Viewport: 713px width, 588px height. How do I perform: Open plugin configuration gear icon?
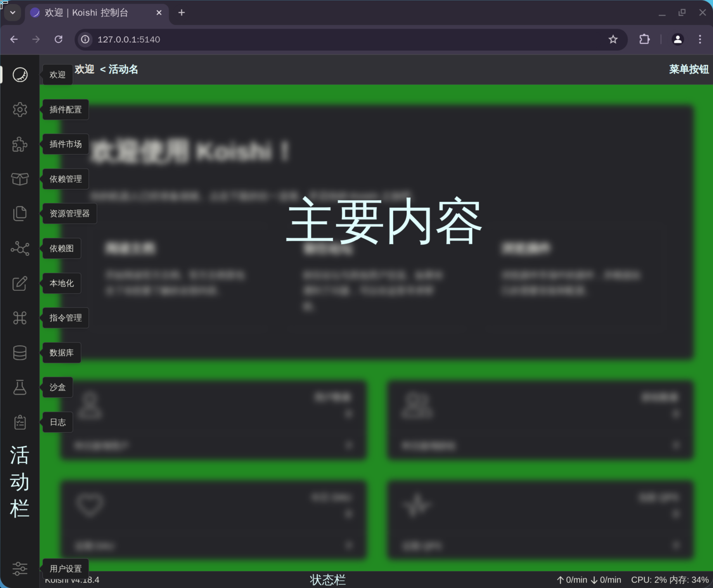click(20, 110)
